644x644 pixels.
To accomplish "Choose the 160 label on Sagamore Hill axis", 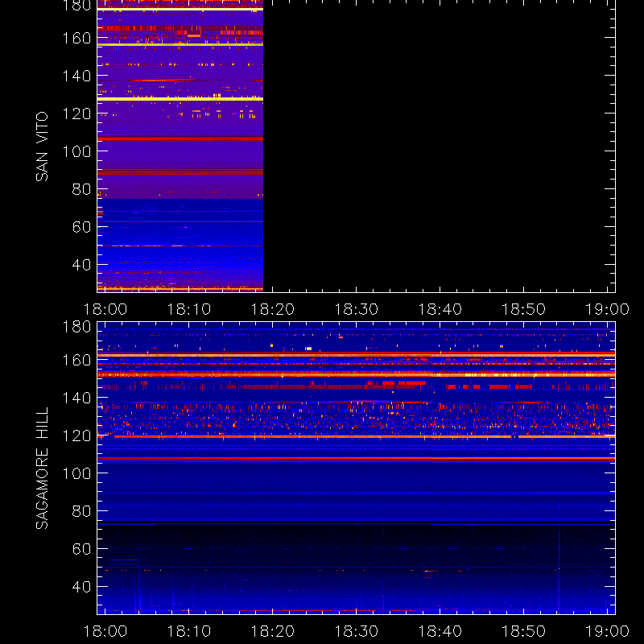I will pos(76,360).
